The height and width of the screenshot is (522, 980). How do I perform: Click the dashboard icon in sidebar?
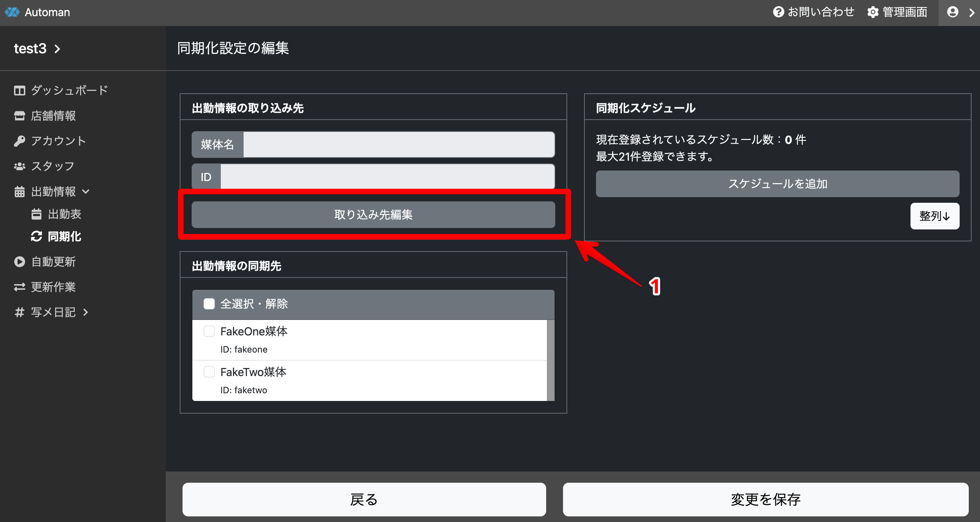[x=19, y=91]
